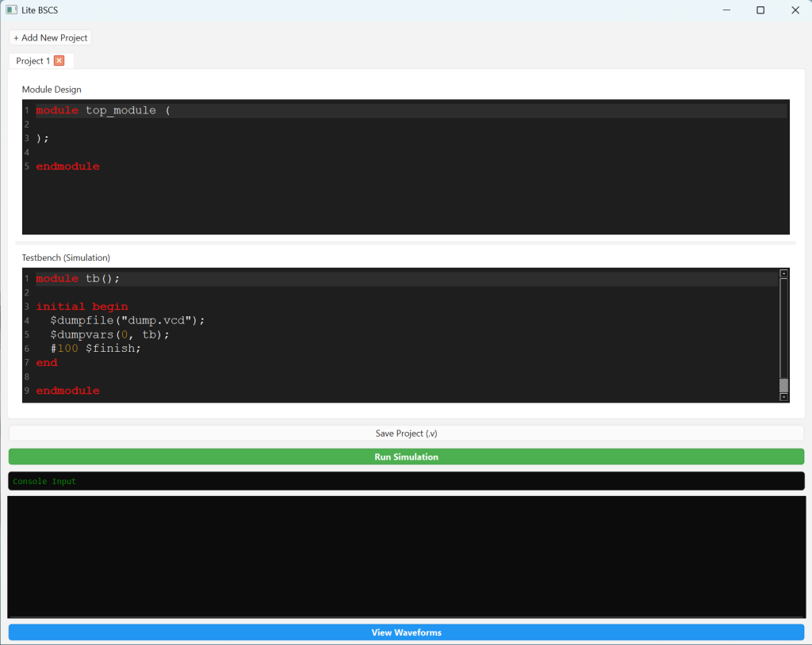Click the Lite BSCS app icon in title bar

(11, 10)
